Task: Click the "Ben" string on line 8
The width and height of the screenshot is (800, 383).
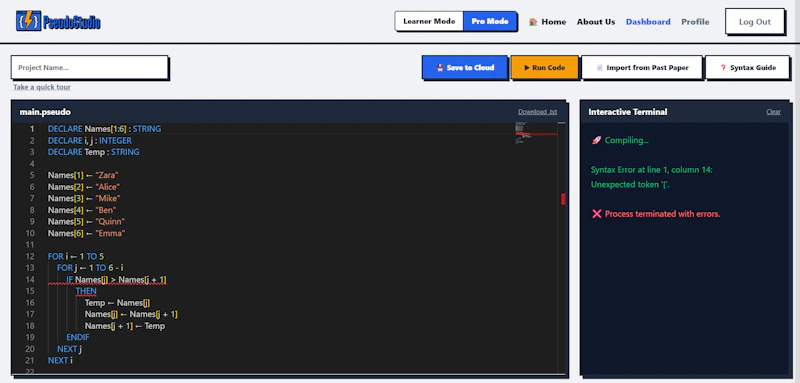Action: tap(106, 210)
